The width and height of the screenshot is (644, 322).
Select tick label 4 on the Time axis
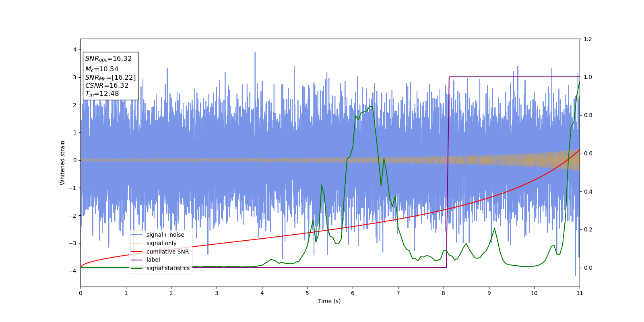(262, 293)
